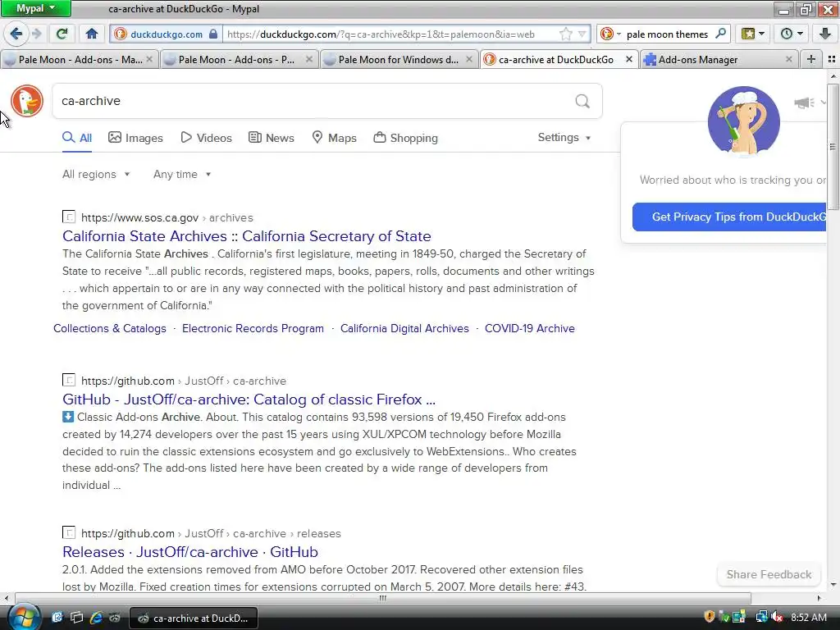Click the browser Back arrow button
Screen dimensions: 840x630
(x=16, y=34)
